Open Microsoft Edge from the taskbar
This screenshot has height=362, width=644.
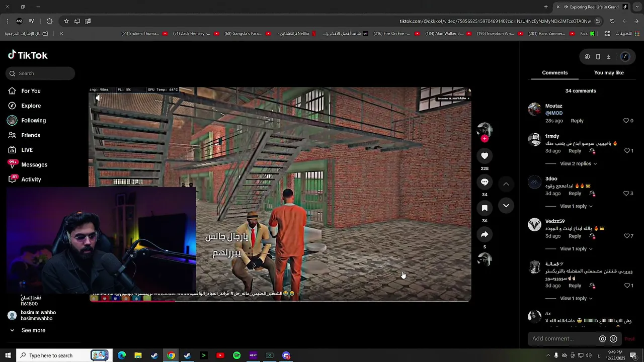click(122, 355)
